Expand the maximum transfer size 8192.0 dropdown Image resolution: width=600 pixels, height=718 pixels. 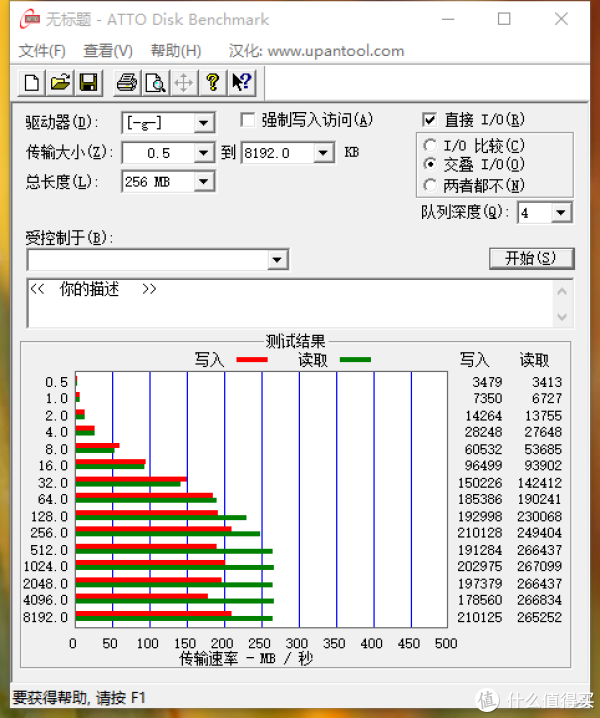(323, 153)
